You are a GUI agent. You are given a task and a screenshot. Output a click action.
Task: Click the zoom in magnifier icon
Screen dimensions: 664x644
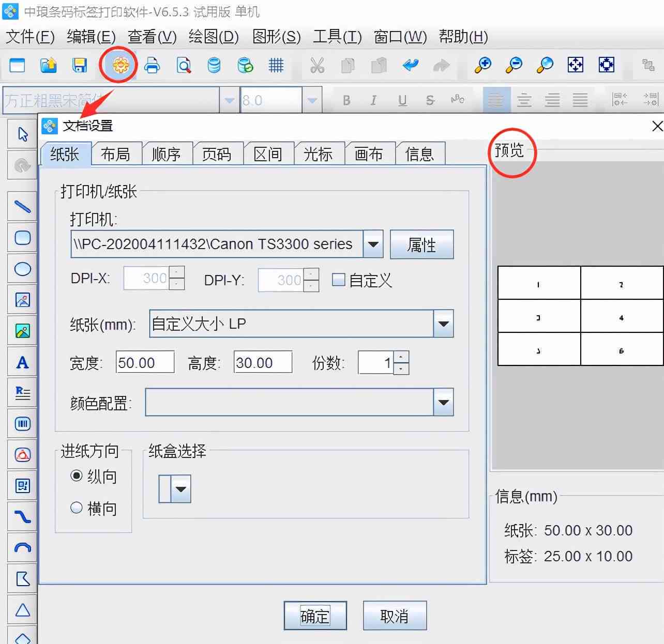[x=482, y=65]
